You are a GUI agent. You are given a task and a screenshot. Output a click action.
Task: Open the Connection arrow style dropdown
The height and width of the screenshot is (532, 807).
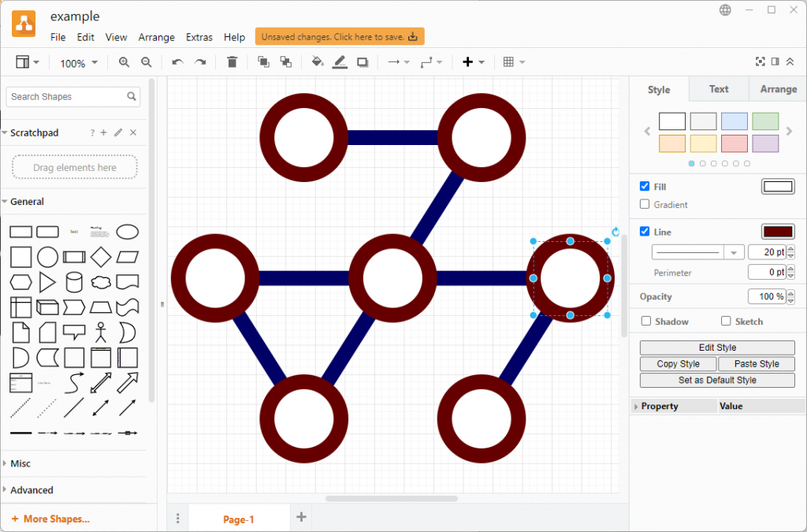pyautogui.click(x=398, y=62)
